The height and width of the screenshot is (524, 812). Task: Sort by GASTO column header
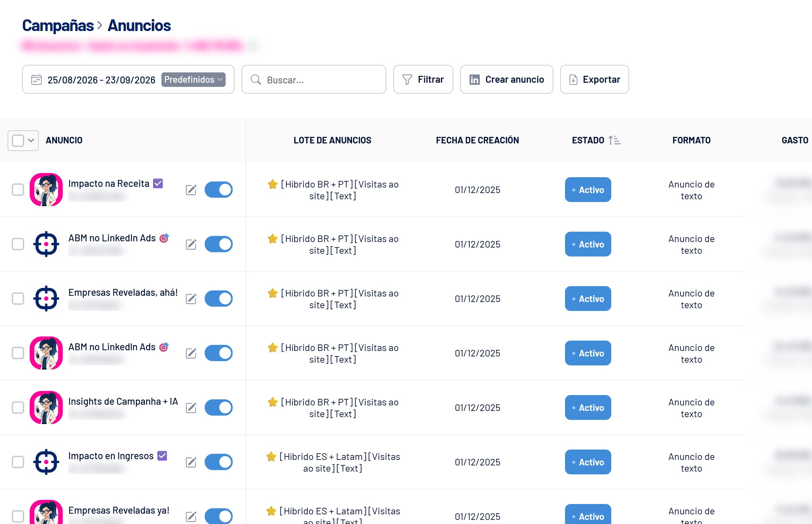coord(795,140)
